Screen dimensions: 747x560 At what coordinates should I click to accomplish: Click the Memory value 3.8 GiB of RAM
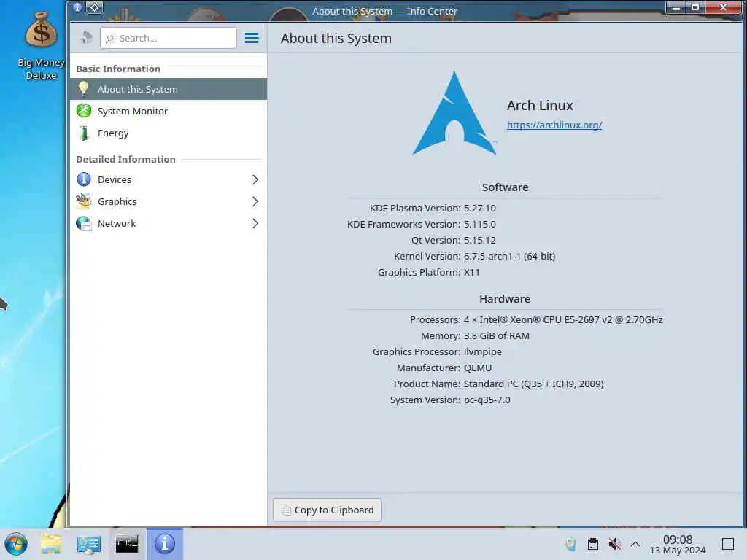point(496,335)
